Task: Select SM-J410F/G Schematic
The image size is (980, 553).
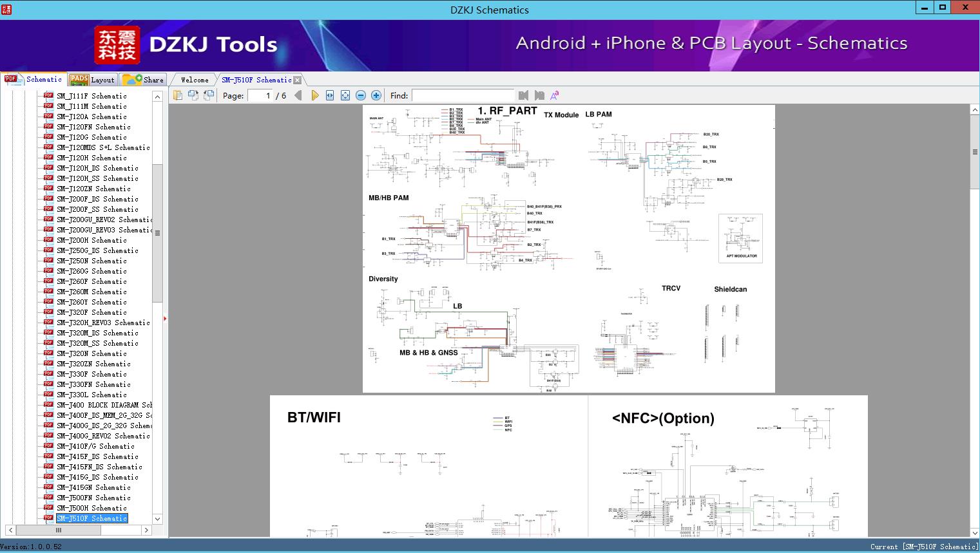Action: pos(95,446)
